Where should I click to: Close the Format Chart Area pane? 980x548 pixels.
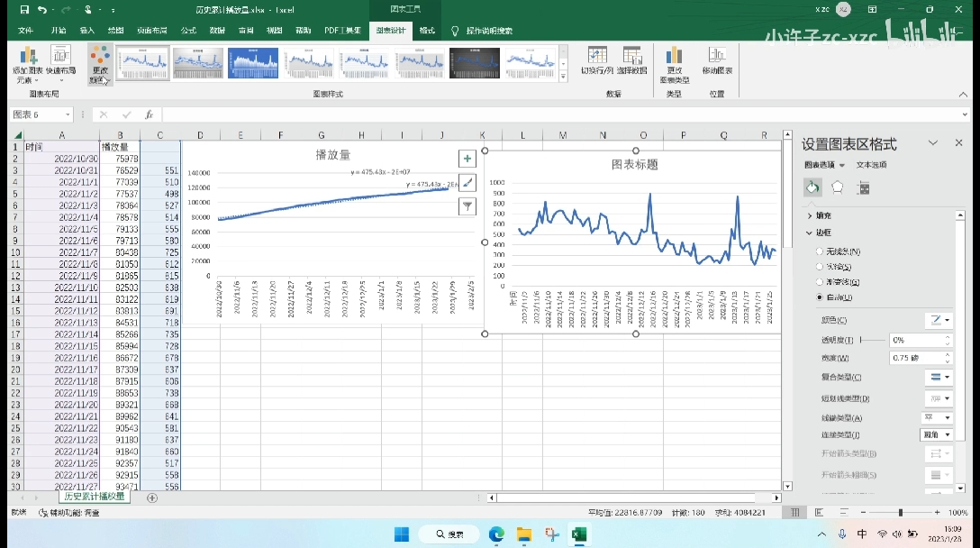[958, 143]
